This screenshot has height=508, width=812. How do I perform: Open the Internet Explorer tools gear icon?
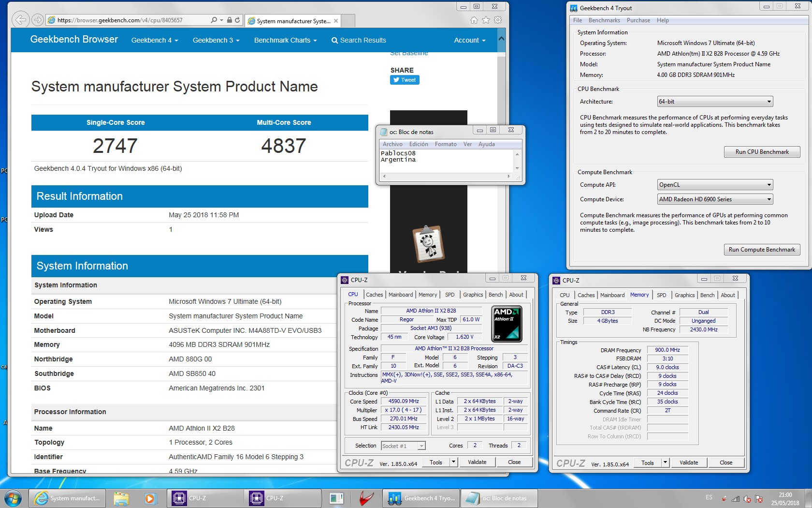[498, 20]
